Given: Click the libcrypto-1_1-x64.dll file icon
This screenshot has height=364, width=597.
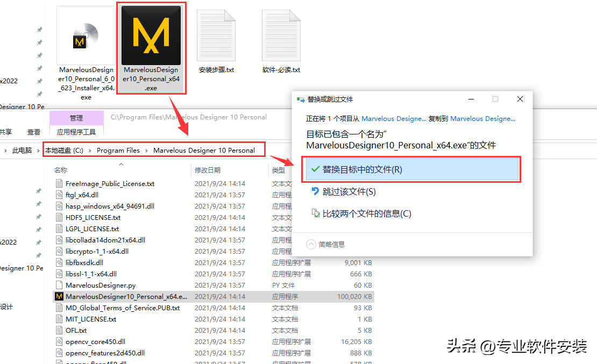Looking at the screenshot, I should click(x=59, y=251).
